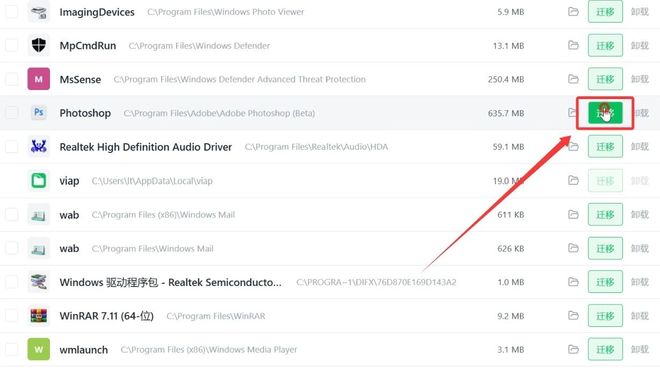Image resolution: width=660 pixels, height=371 pixels.
Task: Open folder location for viap
Action: pyautogui.click(x=573, y=181)
